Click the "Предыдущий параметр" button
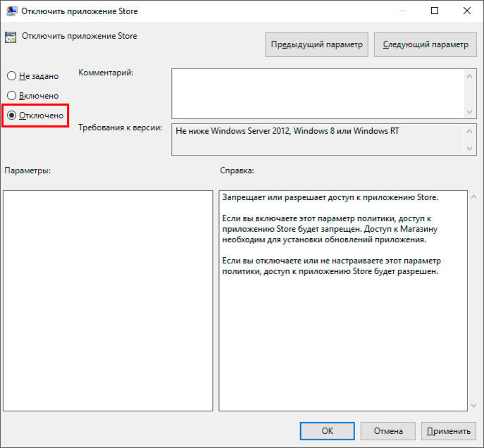This screenshot has height=448, width=484. point(316,45)
